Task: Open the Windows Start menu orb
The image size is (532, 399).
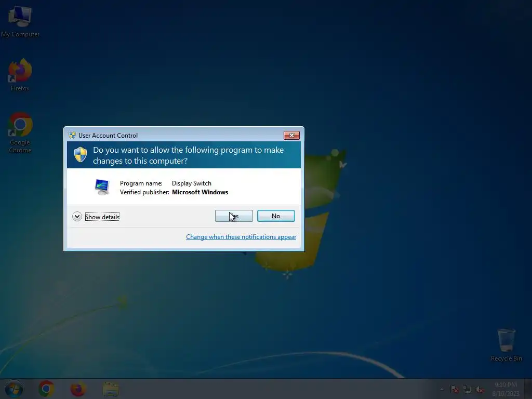Action: point(14,389)
